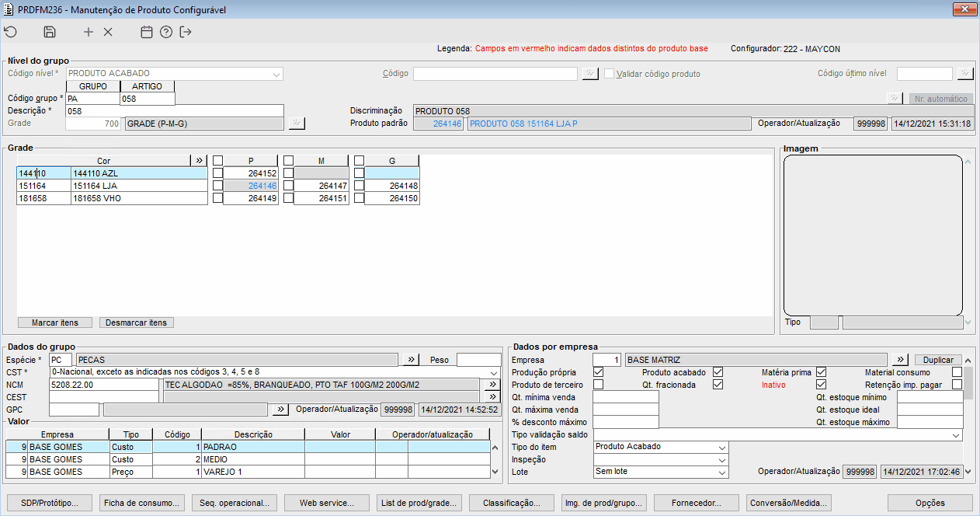Click the undo/revert toolbar icon
Viewport: 980px width, 516px height.
(x=10, y=32)
